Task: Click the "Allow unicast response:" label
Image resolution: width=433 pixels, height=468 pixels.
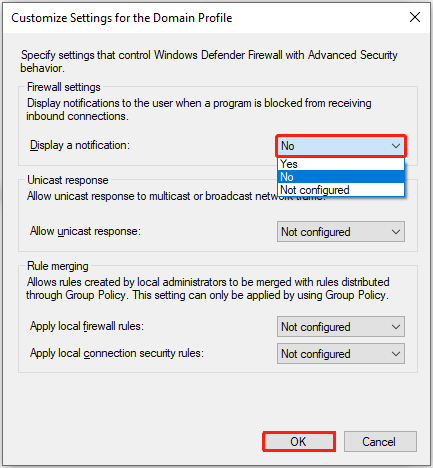Action: point(85,231)
